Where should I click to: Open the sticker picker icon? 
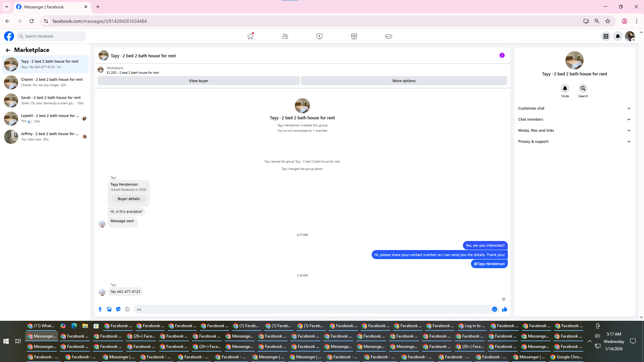[118, 309]
